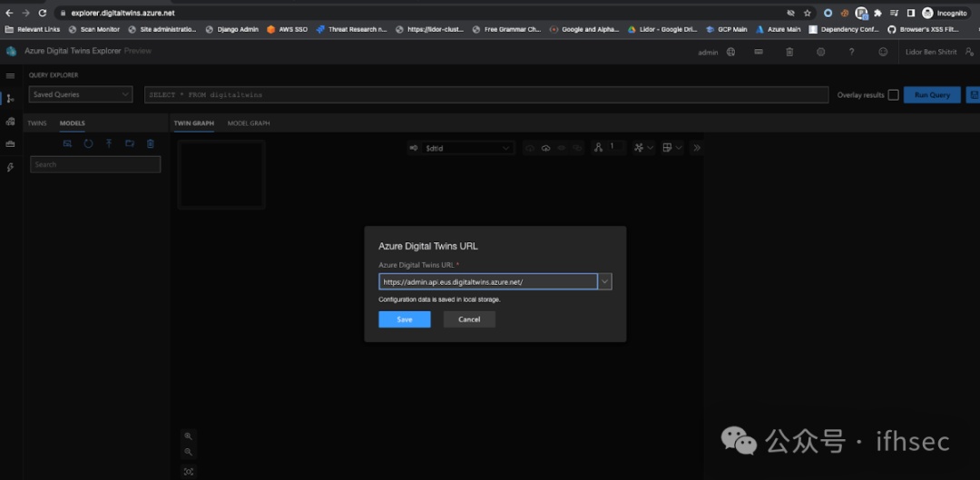Open the Azure Main bookmark

pos(779,29)
